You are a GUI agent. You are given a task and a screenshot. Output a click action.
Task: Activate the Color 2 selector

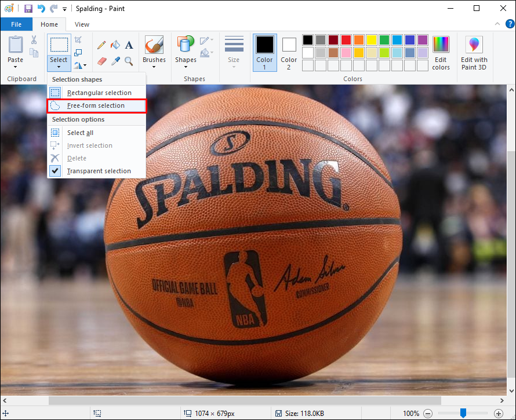[289, 53]
